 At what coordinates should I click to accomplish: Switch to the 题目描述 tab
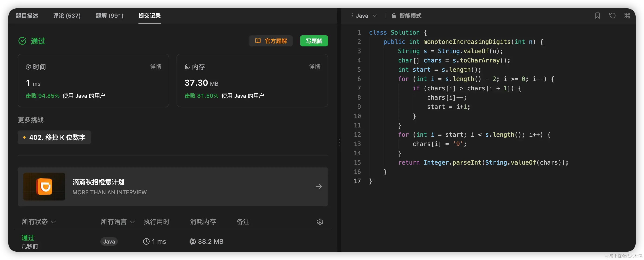point(27,16)
